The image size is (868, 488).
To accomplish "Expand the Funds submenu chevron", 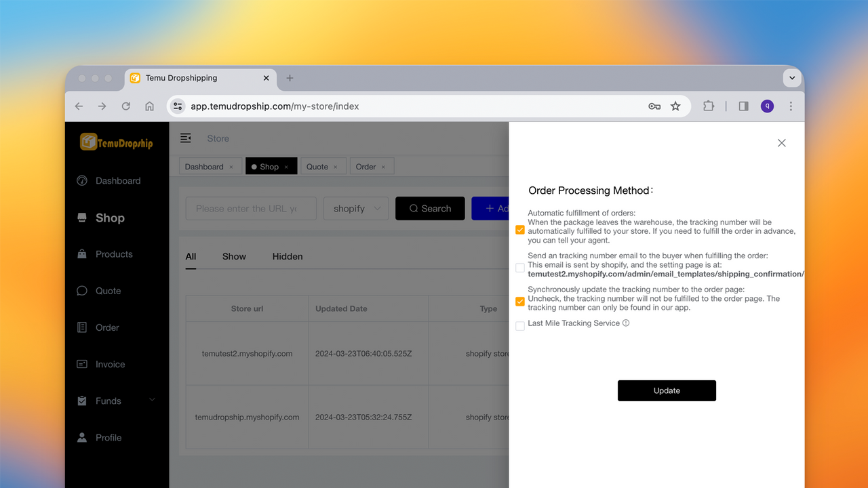I will (x=152, y=400).
